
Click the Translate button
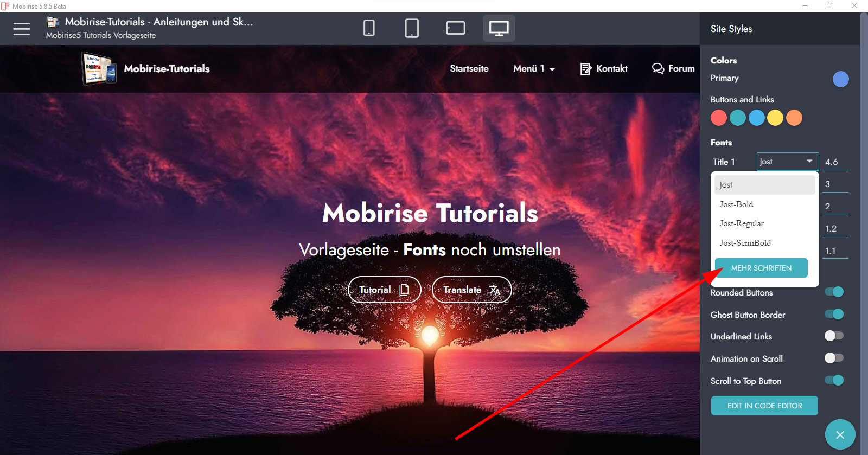(472, 290)
